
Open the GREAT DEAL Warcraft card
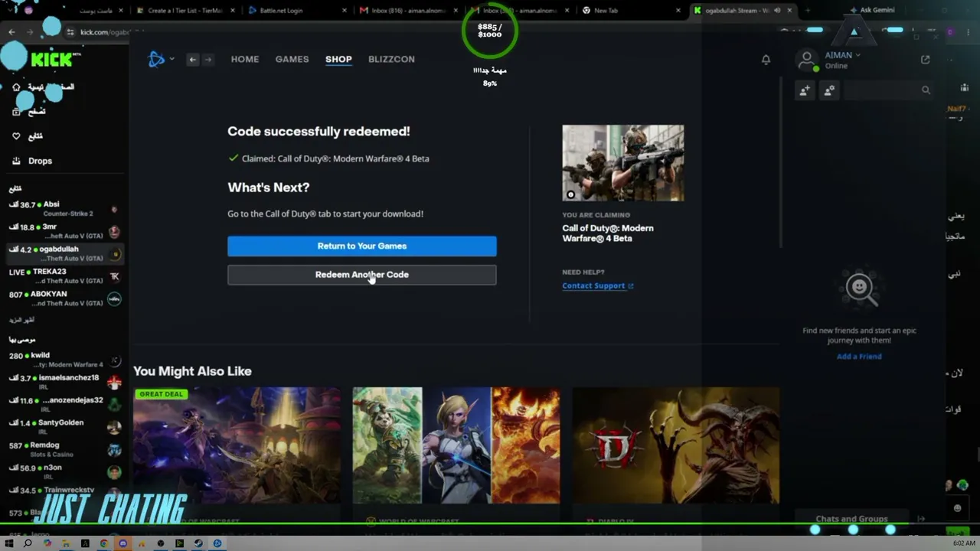237,445
